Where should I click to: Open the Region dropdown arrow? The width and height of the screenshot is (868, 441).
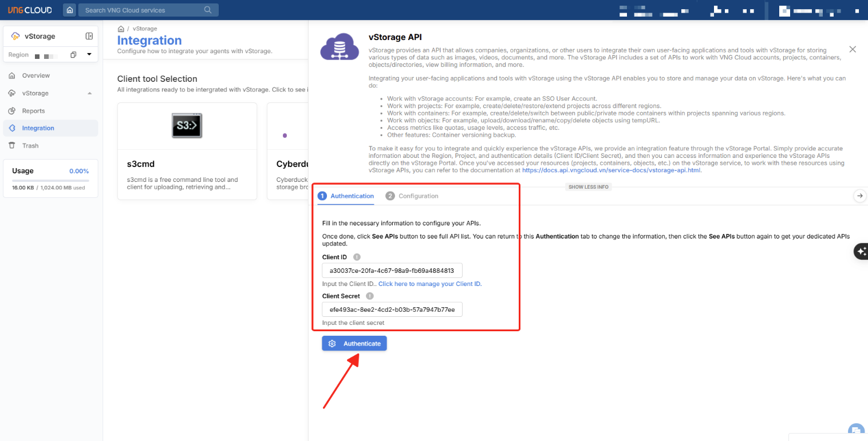(x=89, y=55)
